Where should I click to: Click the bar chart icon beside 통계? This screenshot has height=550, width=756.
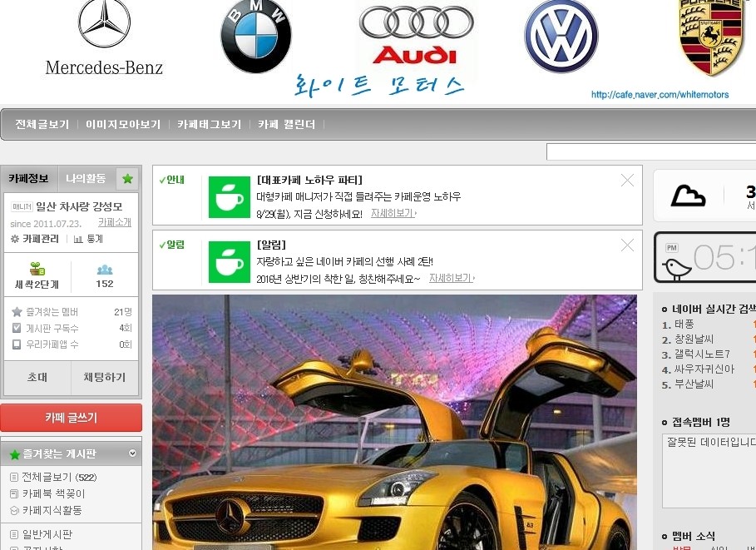pos(78,239)
